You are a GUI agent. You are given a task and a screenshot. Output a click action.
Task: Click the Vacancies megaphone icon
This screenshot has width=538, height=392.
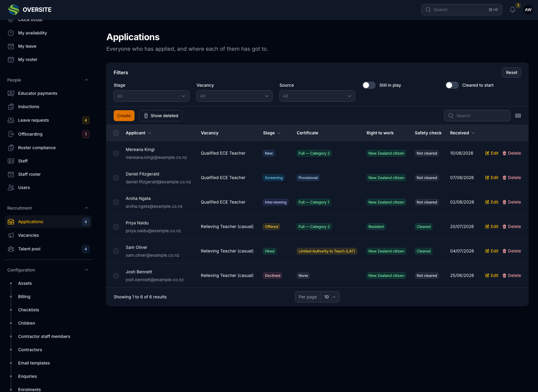click(x=11, y=235)
